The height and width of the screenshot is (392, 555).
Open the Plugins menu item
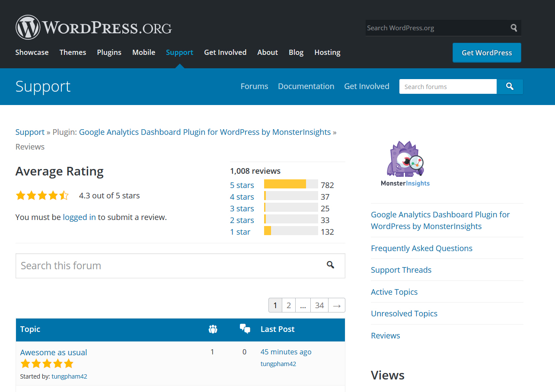[109, 52]
